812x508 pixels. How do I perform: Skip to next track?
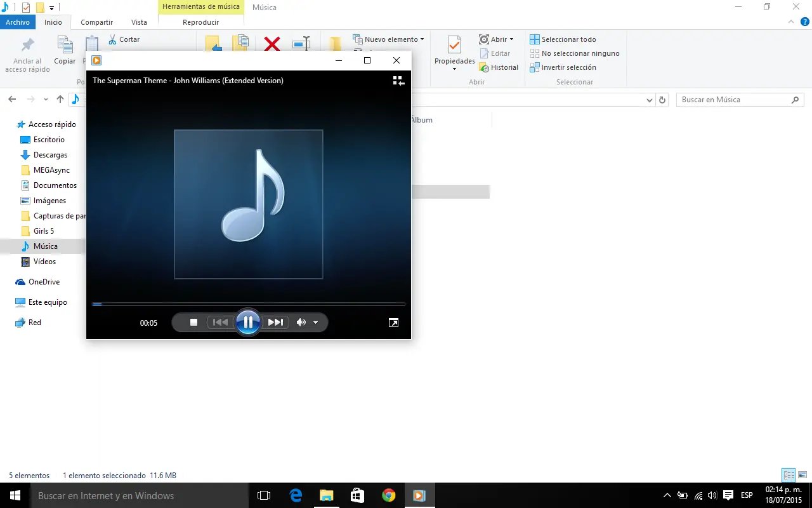click(275, 323)
